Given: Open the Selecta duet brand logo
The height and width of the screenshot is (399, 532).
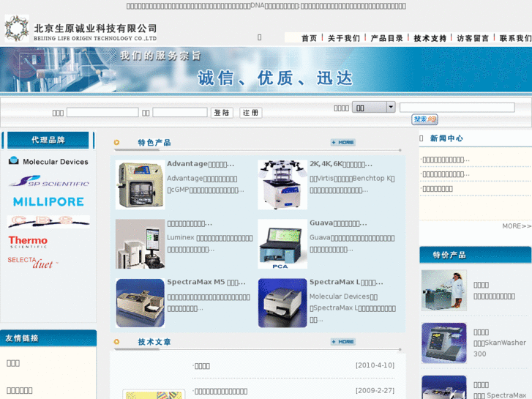Looking at the screenshot, I should [33, 263].
